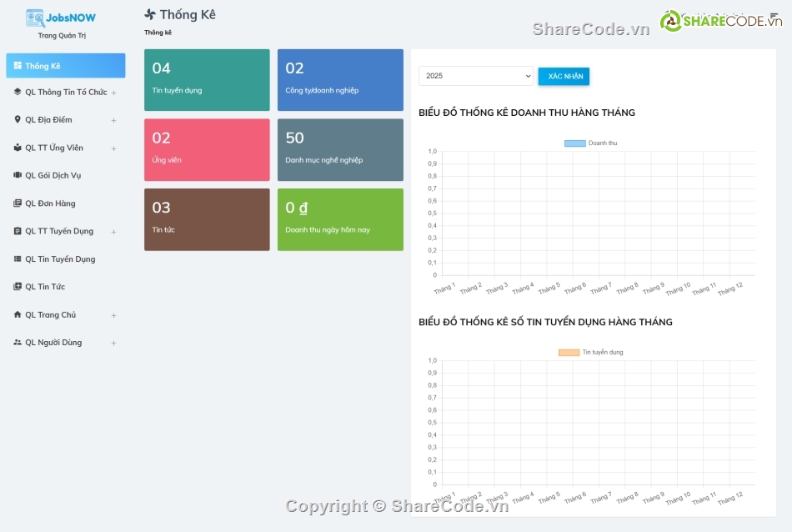
Task: Select Thống Kê in the sidebar
Action: (x=66, y=66)
